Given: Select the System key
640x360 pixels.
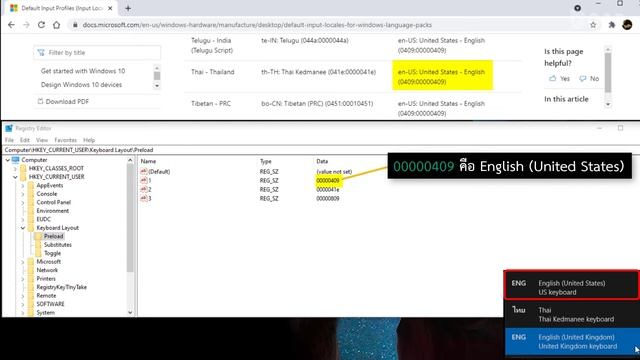Looking at the screenshot, I should pos(45,313).
